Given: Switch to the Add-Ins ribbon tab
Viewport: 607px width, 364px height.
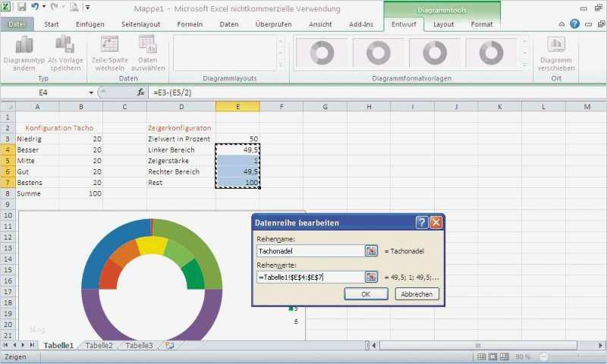Looking at the screenshot, I should tap(361, 24).
